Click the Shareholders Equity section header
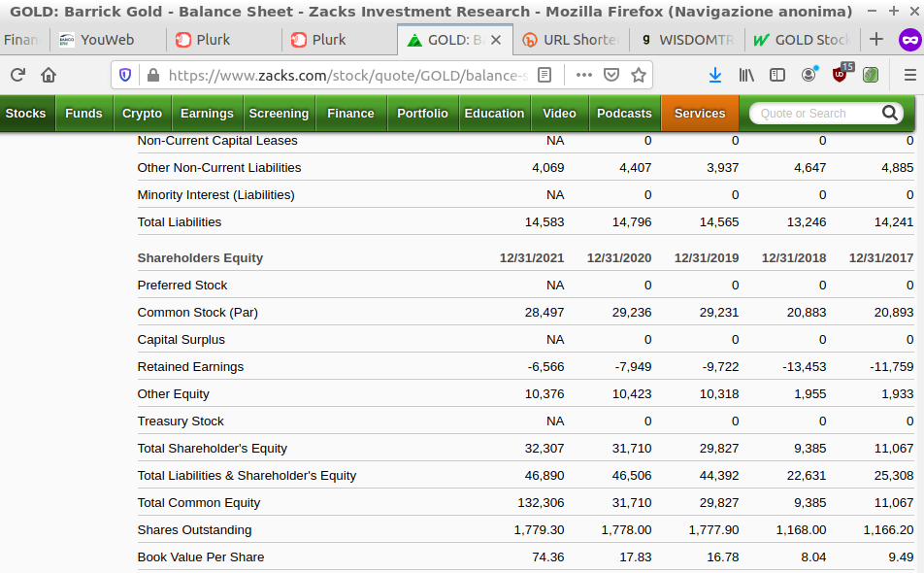 tap(200, 258)
